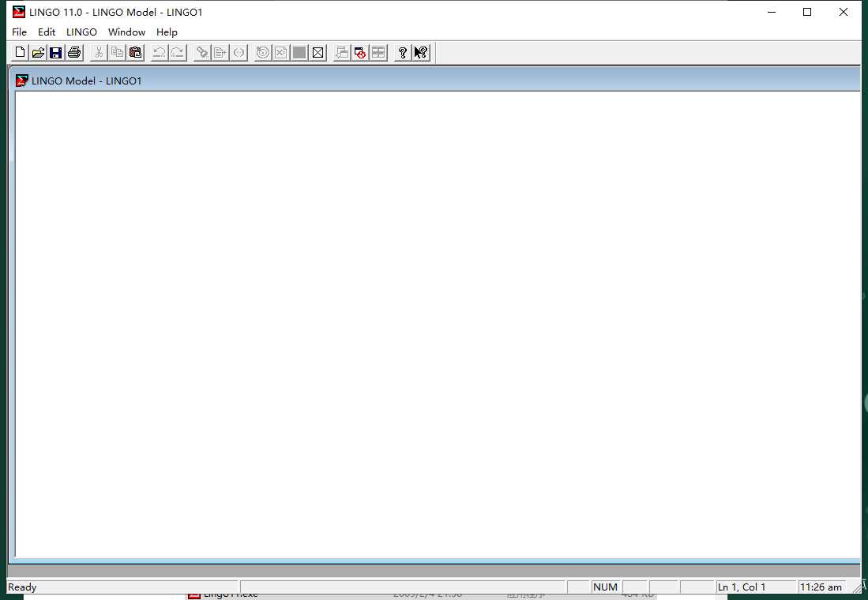Viewport: 868px width, 600px height.
Task: Click the Go To Line toolbar icon
Action: tap(220, 53)
